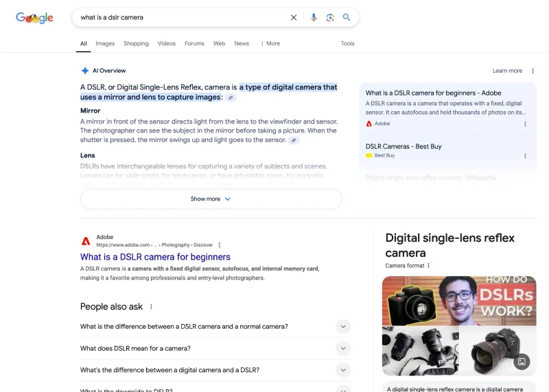Click image gallery icon on camera thumbnail
This screenshot has height=392, width=549.
point(522,362)
